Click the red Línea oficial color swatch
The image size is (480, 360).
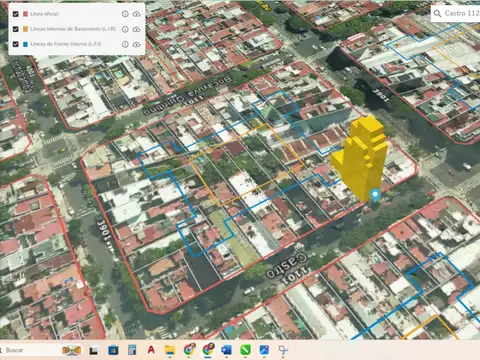pyautogui.click(x=25, y=14)
